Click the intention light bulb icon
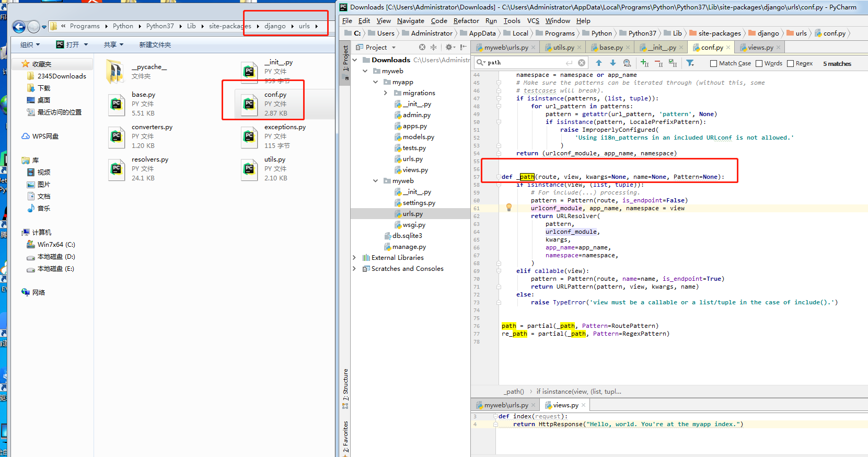Viewport: 868px width, 457px height. [508, 208]
